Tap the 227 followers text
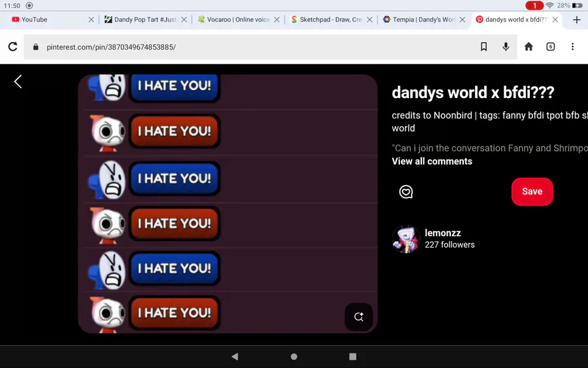 coord(449,244)
